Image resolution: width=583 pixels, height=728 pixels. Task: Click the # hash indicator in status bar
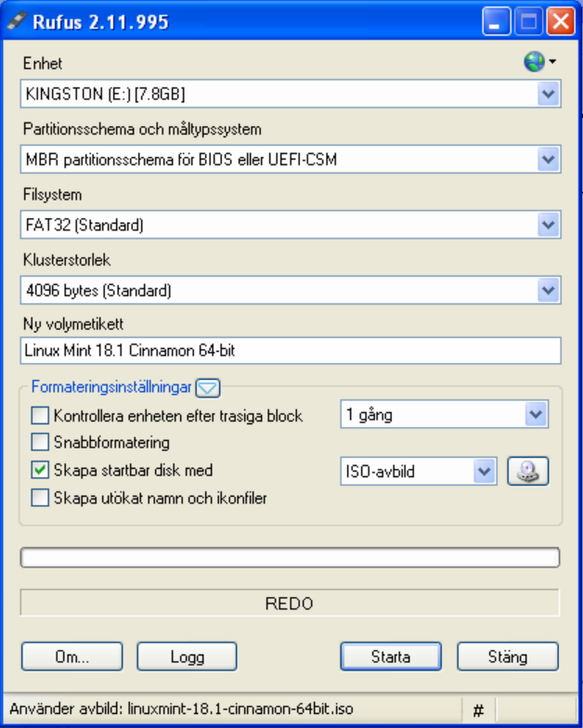pos(479,709)
